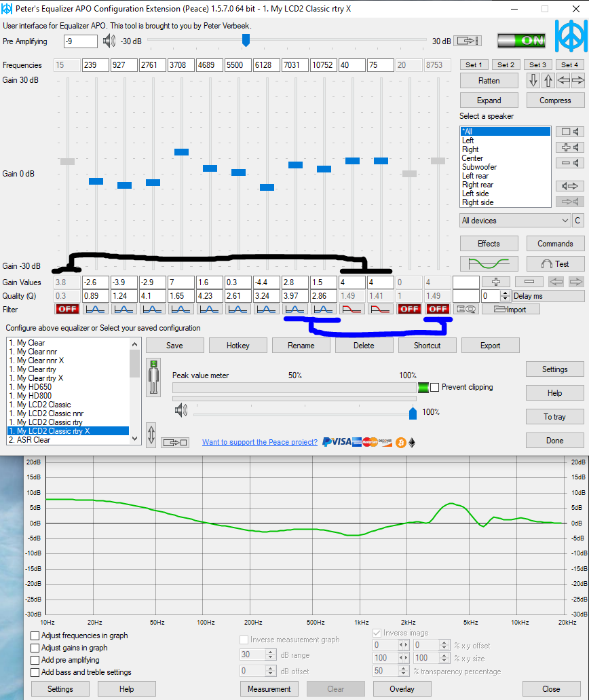Click the pre-amp speaker mute icon

pyautogui.click(x=109, y=41)
